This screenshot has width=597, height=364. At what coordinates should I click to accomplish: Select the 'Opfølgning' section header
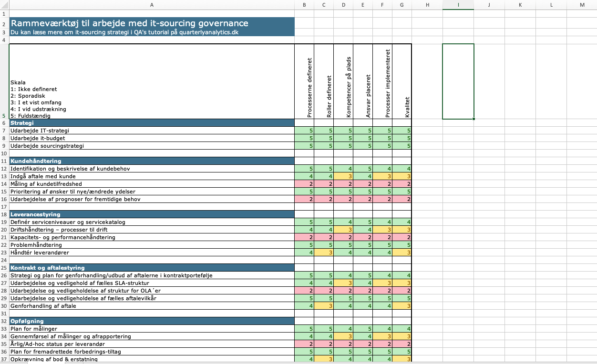click(x=152, y=321)
